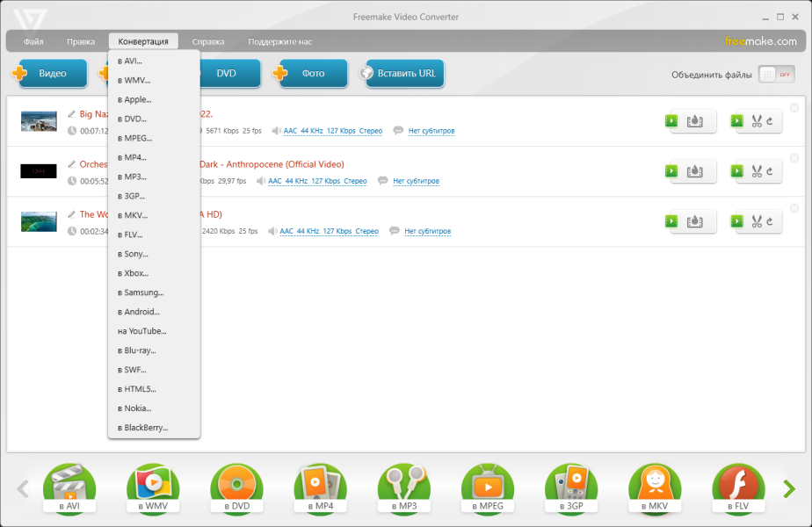Select the 'в DVD' disc icon
The image size is (812, 527).
[236, 488]
